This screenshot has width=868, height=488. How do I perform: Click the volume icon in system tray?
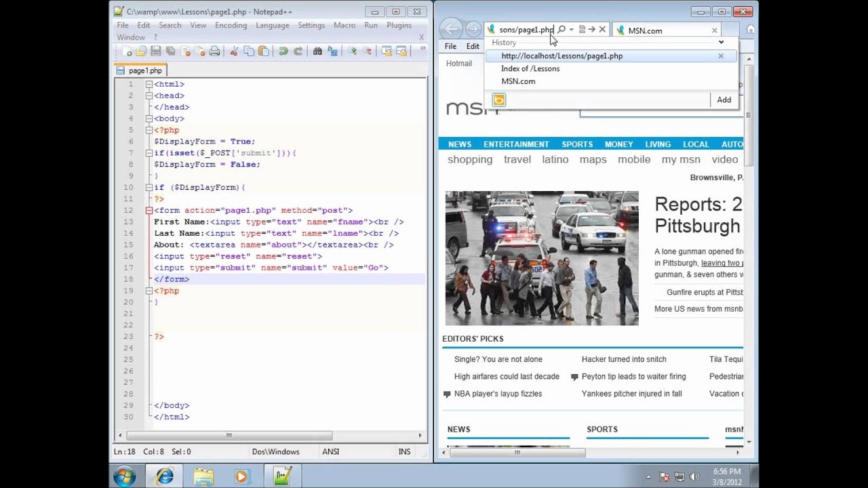[x=694, y=477]
